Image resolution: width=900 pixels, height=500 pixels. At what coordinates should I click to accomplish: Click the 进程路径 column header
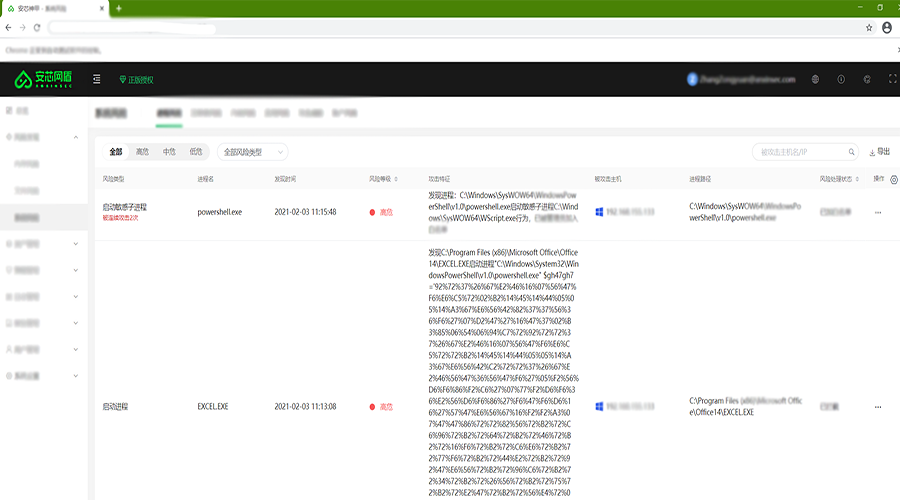click(x=700, y=179)
